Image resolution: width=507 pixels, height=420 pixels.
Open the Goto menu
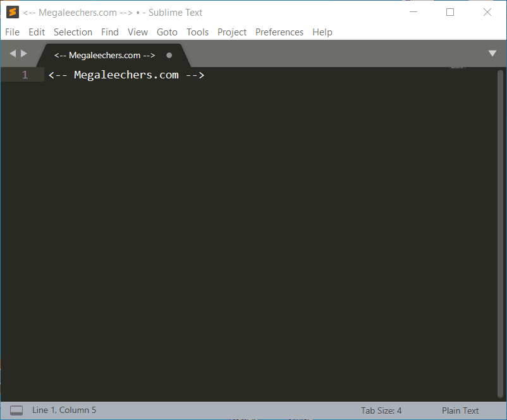pyautogui.click(x=167, y=32)
